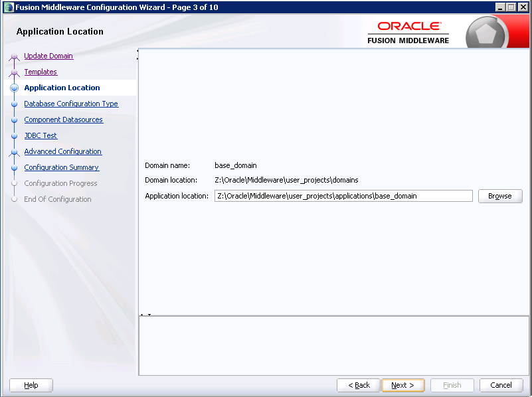Click the message pane splitter arrows
Screen dimensions: 532x397
(145, 315)
